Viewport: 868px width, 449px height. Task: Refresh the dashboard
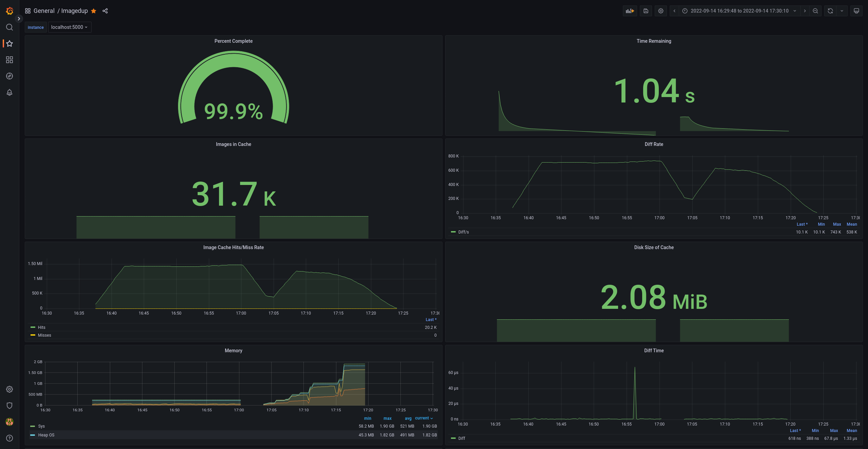830,11
